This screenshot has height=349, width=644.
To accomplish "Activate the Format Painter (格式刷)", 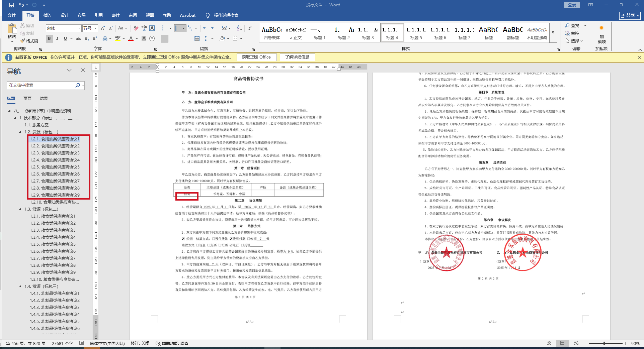I will tap(29, 41).
